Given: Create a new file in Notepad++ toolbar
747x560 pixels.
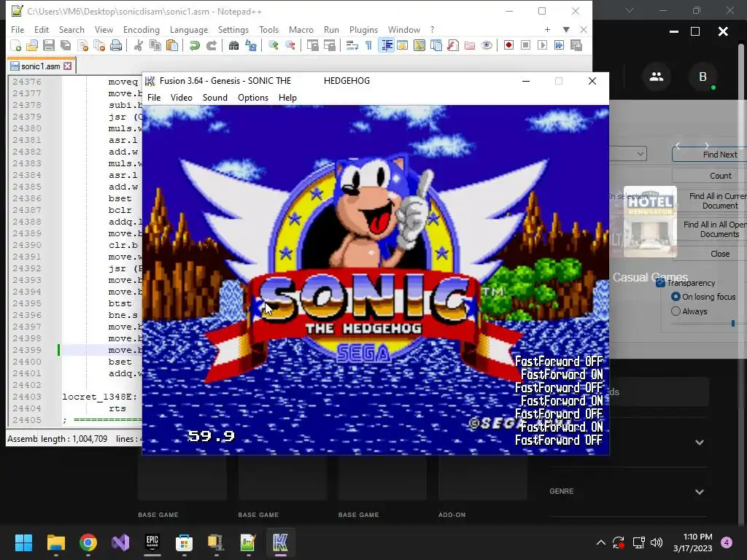Looking at the screenshot, I should (16, 45).
